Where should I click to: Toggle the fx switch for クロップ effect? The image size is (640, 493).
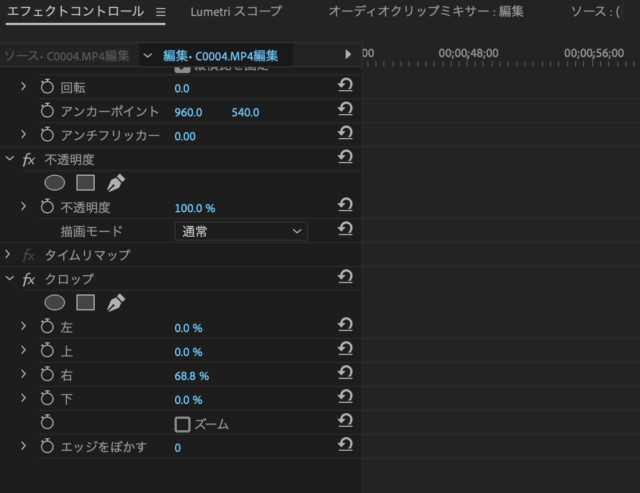pyautogui.click(x=29, y=280)
